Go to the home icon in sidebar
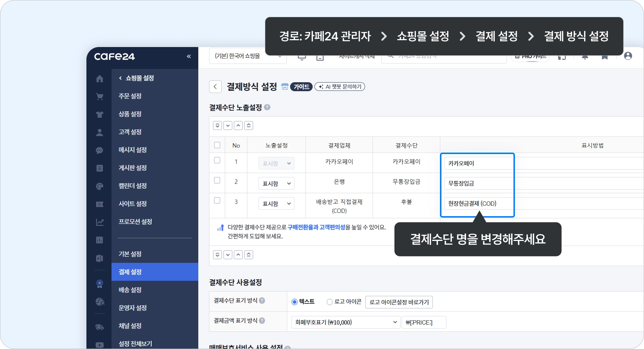 [x=100, y=79]
